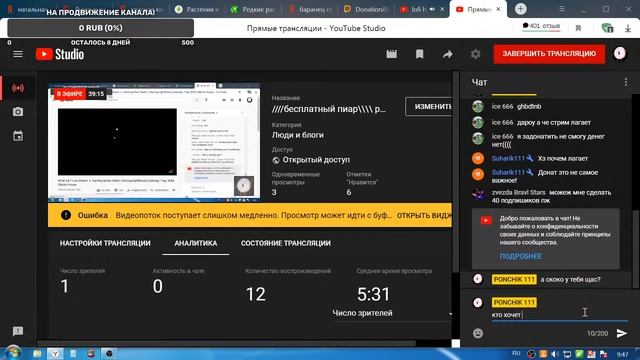640x360 pixels.
Task: Open the highlight clip clapperboard icon
Action: pos(391,54)
